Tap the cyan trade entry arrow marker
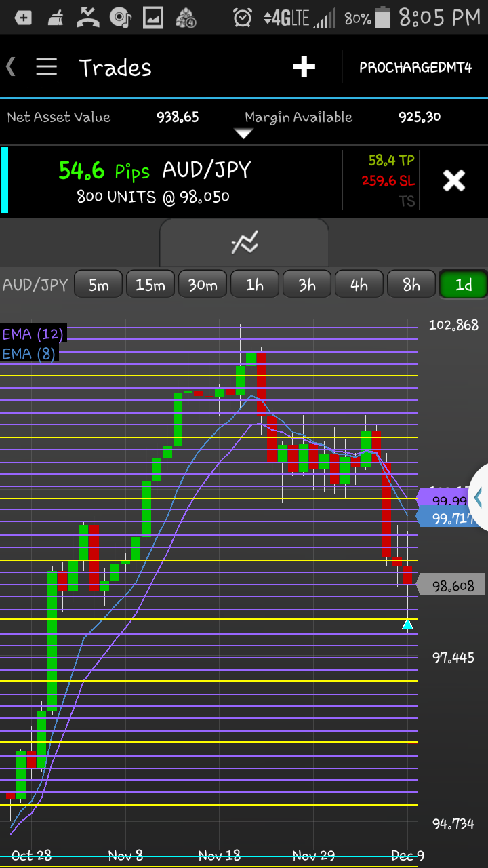The image size is (488, 868). [407, 624]
